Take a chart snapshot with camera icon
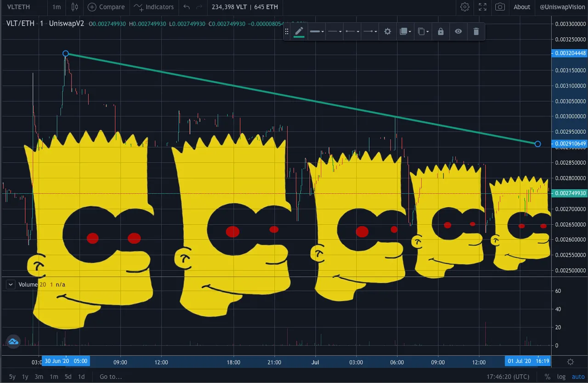Screen dimensions: 588x383 point(500,7)
